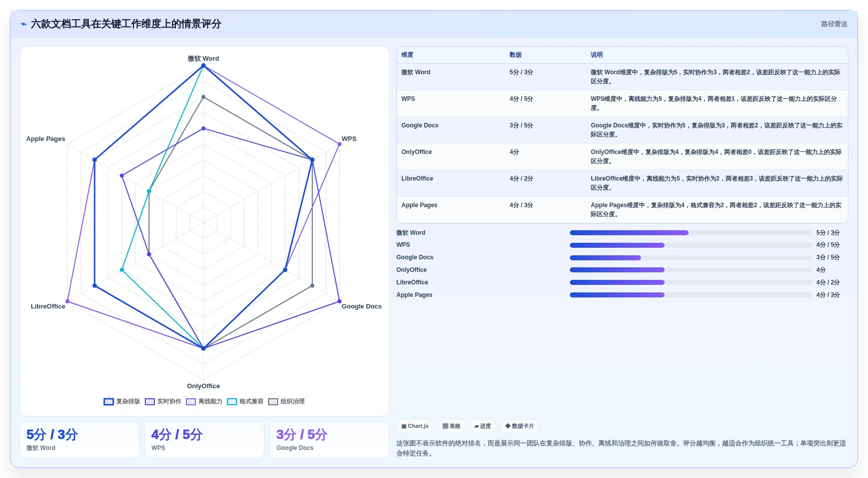Select the WPS table row name

point(408,99)
